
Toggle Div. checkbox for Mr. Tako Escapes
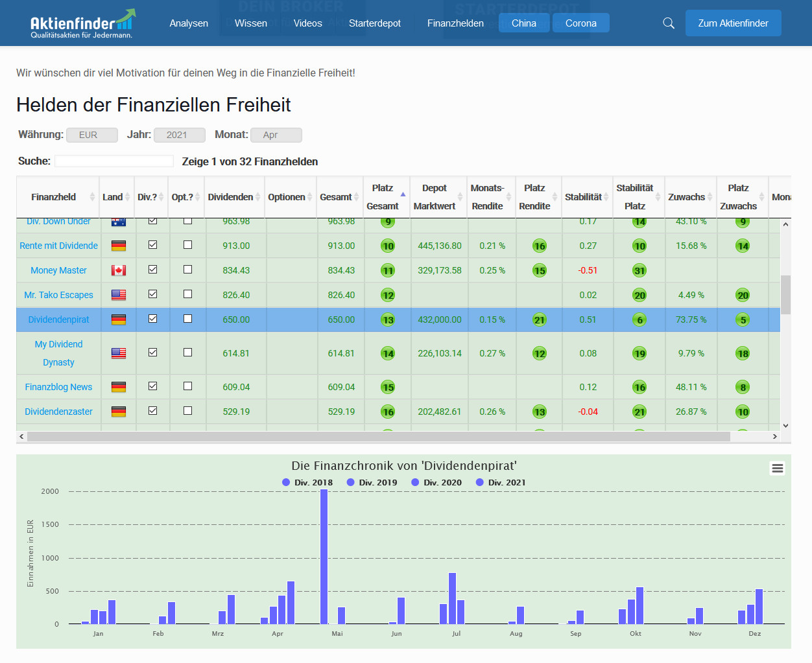152,294
